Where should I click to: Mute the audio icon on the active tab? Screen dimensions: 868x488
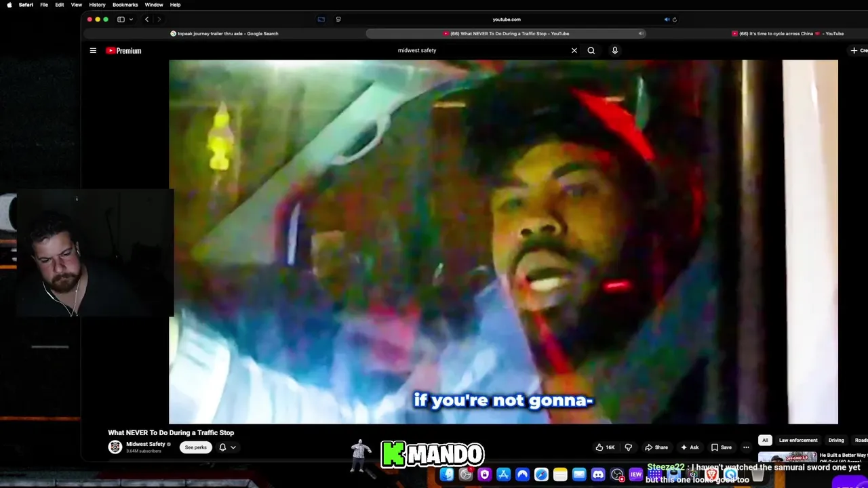point(640,33)
